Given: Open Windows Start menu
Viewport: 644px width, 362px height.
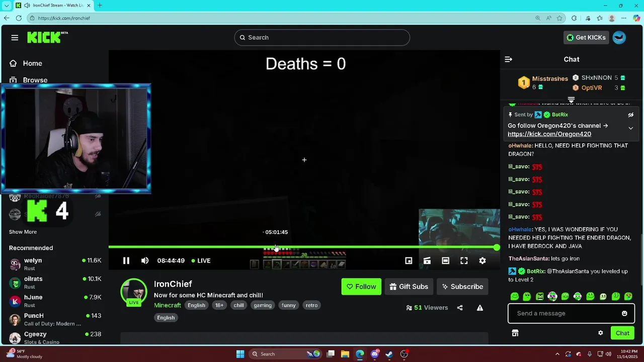Looking at the screenshot, I should click(x=240, y=354).
